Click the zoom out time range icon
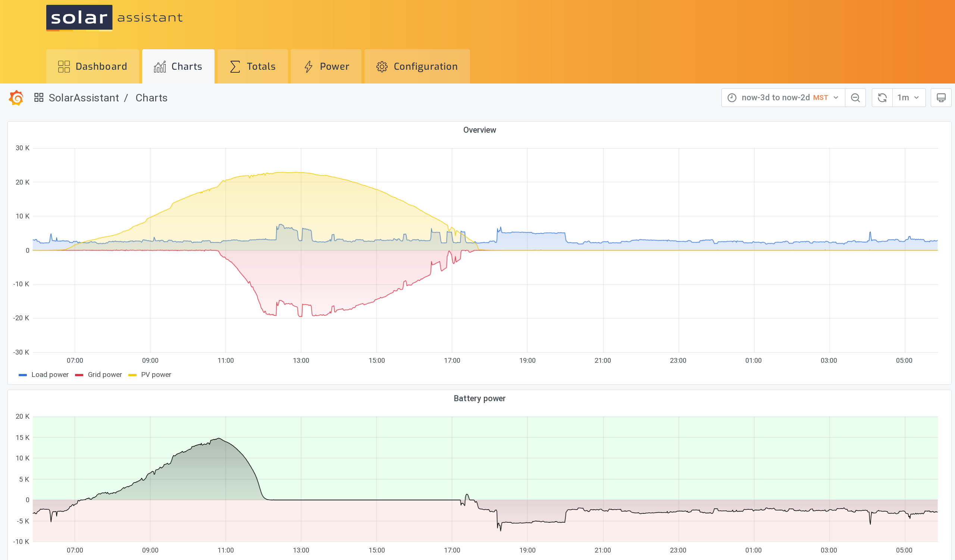 click(855, 98)
